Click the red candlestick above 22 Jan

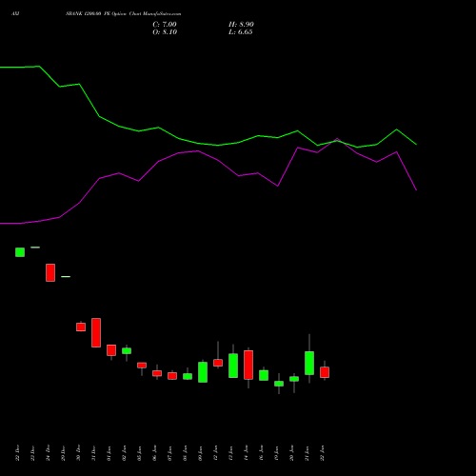[x=325, y=372]
